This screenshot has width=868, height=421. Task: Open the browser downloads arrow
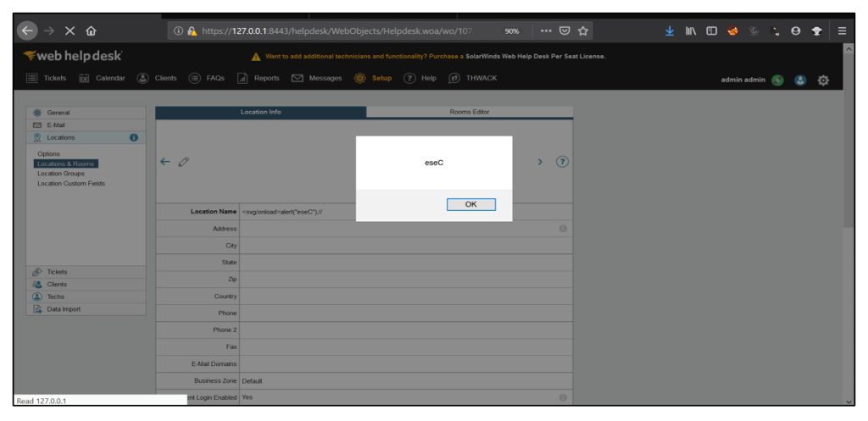pos(670,31)
